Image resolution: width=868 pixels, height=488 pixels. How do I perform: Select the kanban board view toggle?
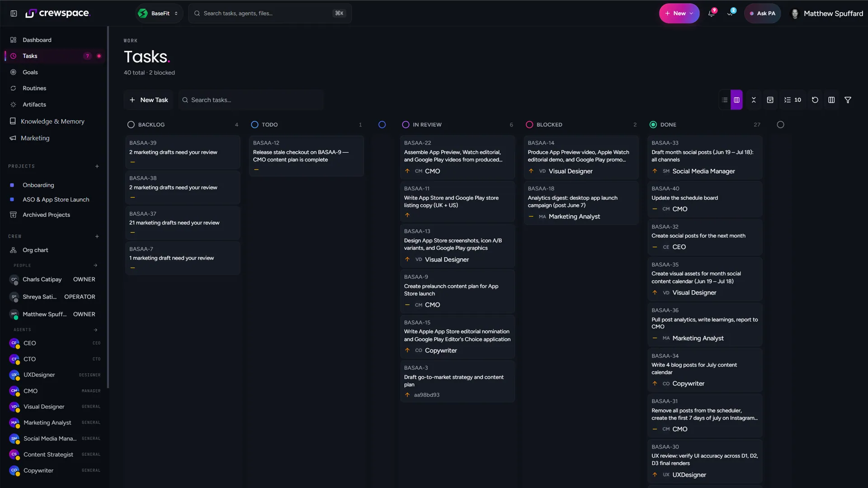coord(737,100)
